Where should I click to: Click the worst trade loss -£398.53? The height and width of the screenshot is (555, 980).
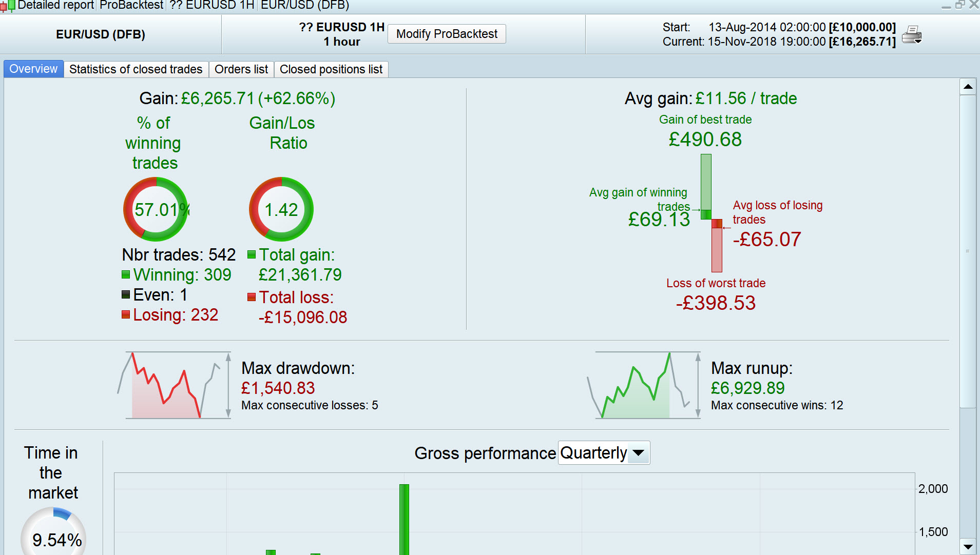point(716,303)
